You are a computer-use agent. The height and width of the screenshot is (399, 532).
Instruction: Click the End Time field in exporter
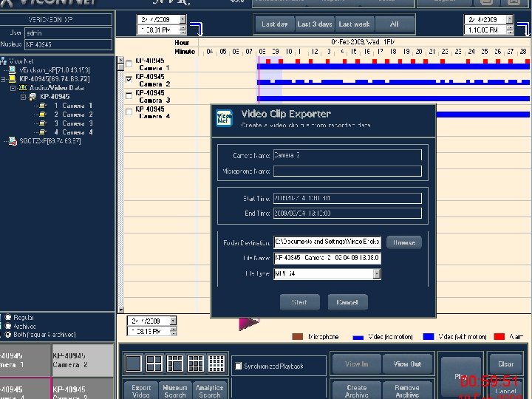[x=347, y=214]
